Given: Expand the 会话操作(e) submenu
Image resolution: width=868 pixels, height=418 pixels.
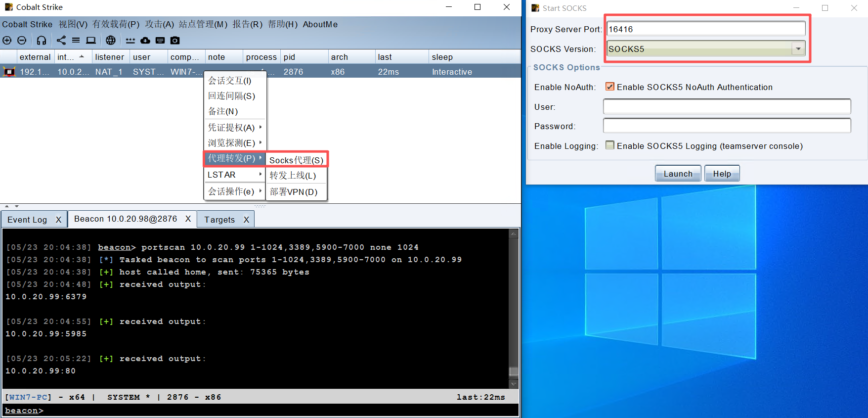Looking at the screenshot, I should (235, 191).
